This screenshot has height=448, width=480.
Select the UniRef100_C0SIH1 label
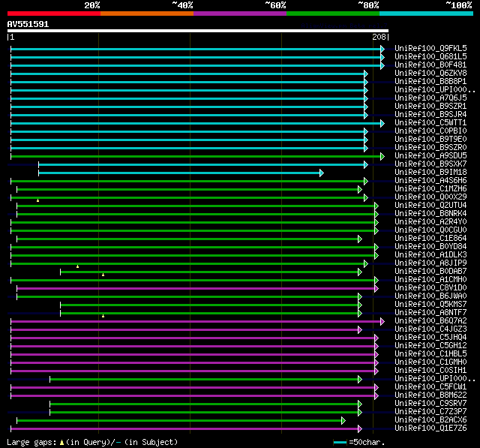pos(430,371)
